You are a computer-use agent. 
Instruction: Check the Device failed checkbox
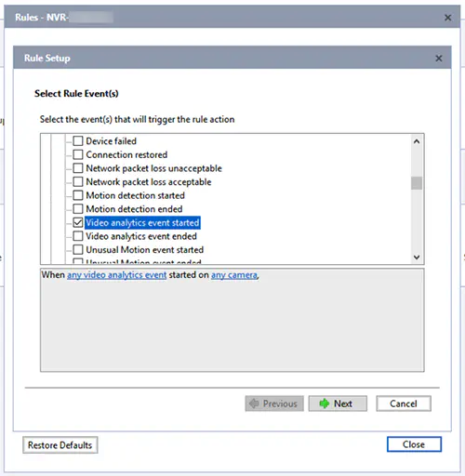[78, 141]
